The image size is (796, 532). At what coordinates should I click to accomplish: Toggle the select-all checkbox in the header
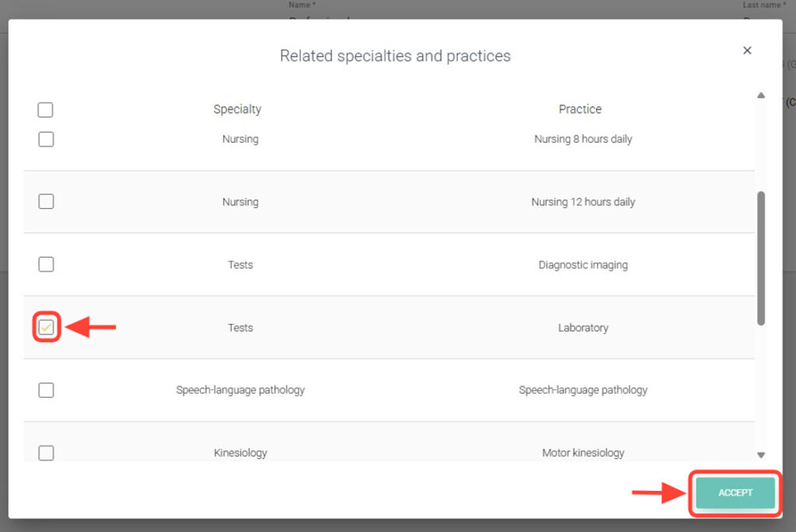coord(46,110)
